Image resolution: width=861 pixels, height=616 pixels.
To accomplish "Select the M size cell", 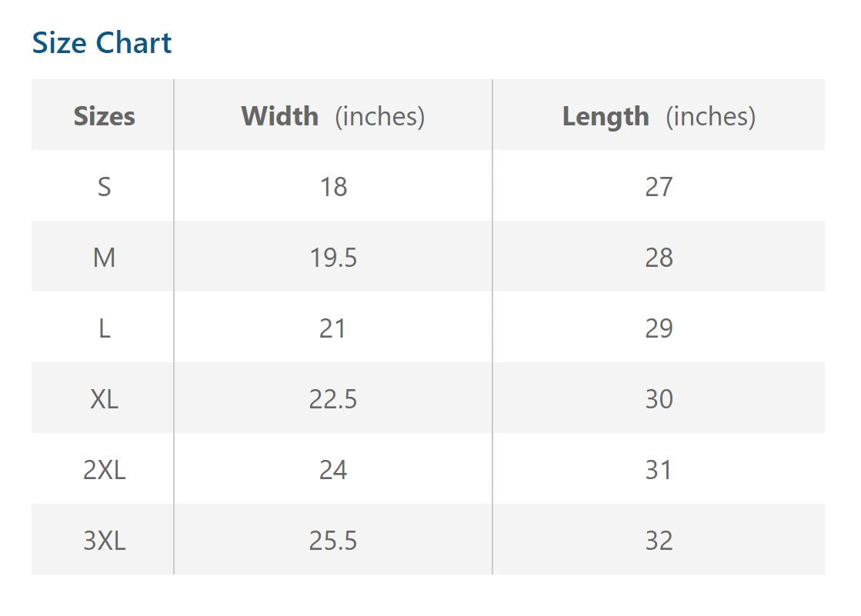I will [104, 258].
